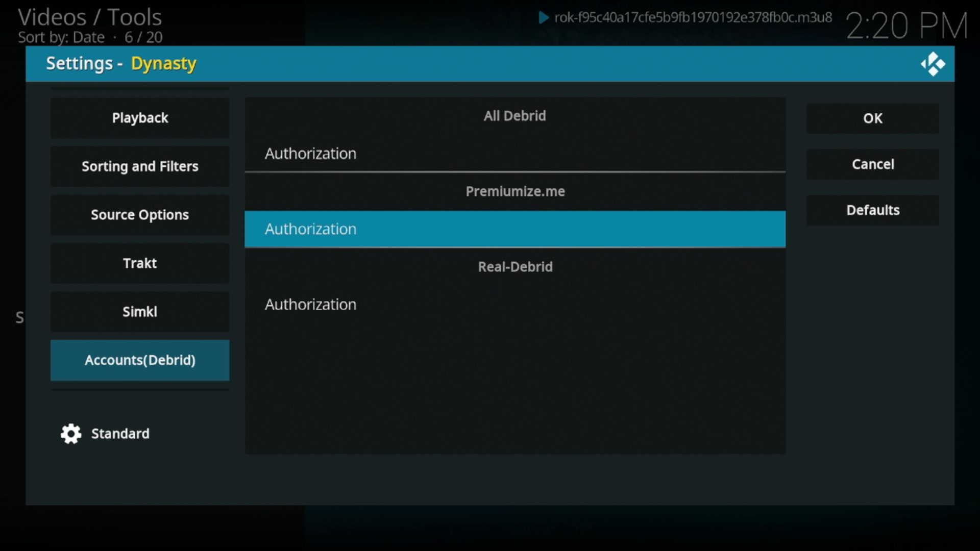Open the Playback settings category
The width and height of the screenshot is (980, 551).
(140, 118)
